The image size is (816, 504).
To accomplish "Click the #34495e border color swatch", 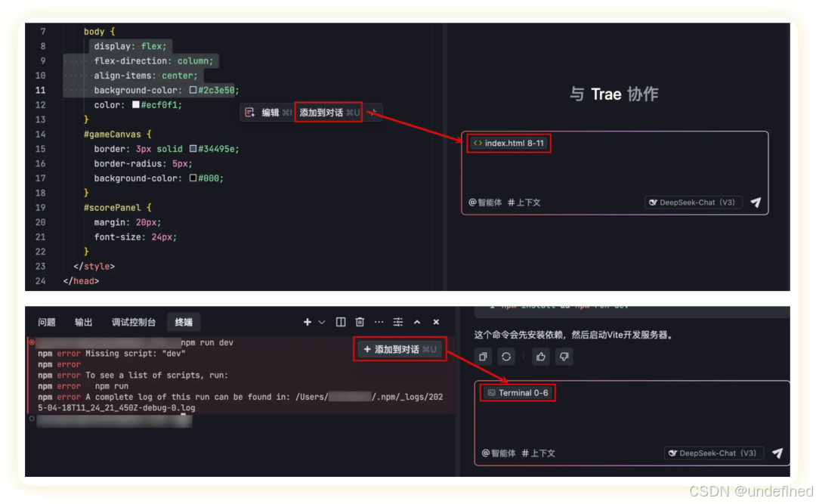I will (193, 149).
